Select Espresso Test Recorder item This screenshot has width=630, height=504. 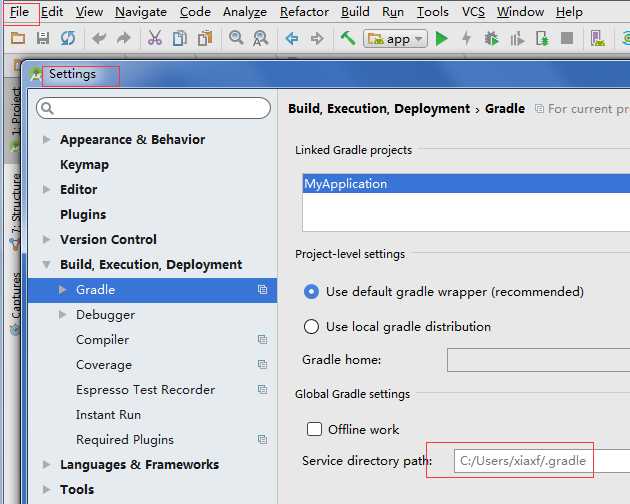pos(145,389)
